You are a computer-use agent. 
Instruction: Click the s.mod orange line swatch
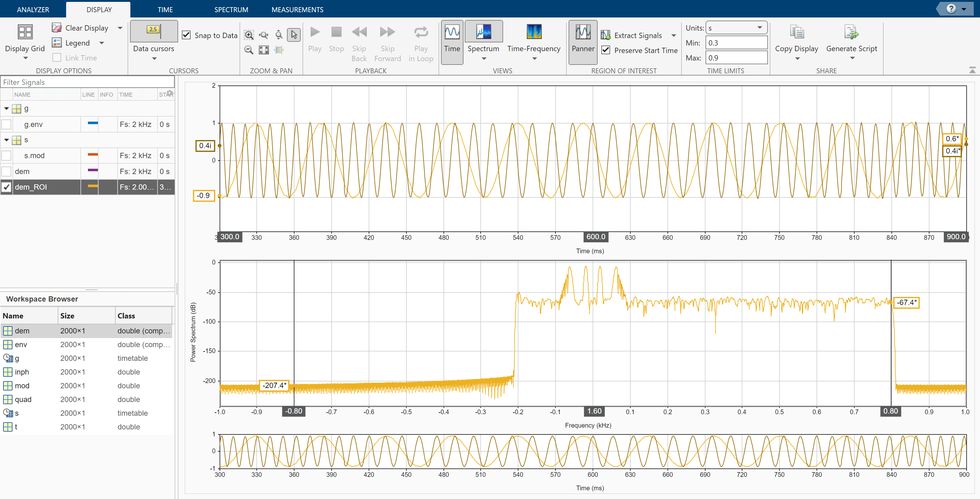click(93, 155)
